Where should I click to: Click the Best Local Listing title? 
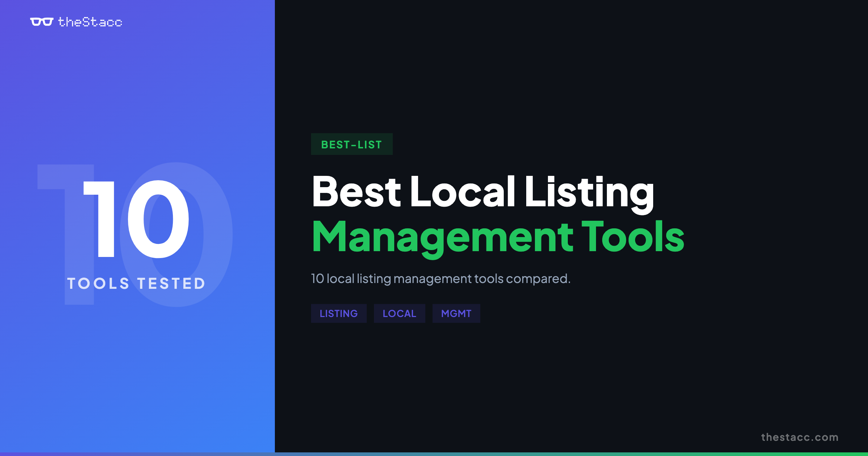tap(483, 194)
